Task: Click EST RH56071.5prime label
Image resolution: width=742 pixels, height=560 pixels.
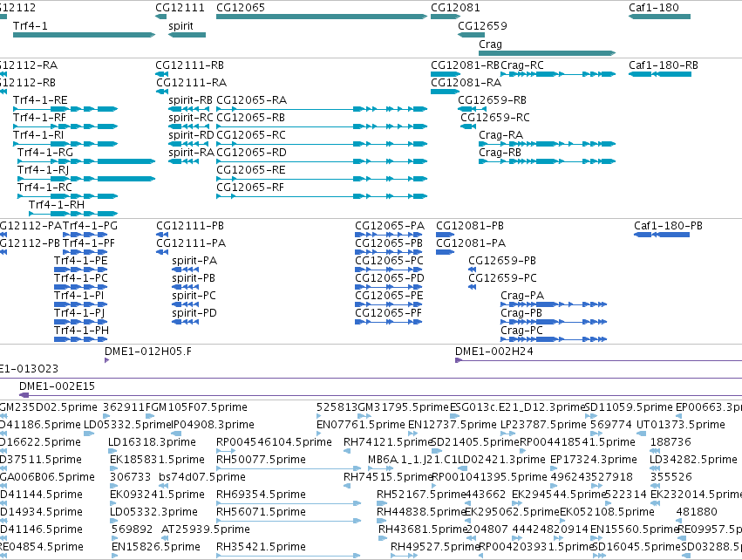Action: pos(261,512)
